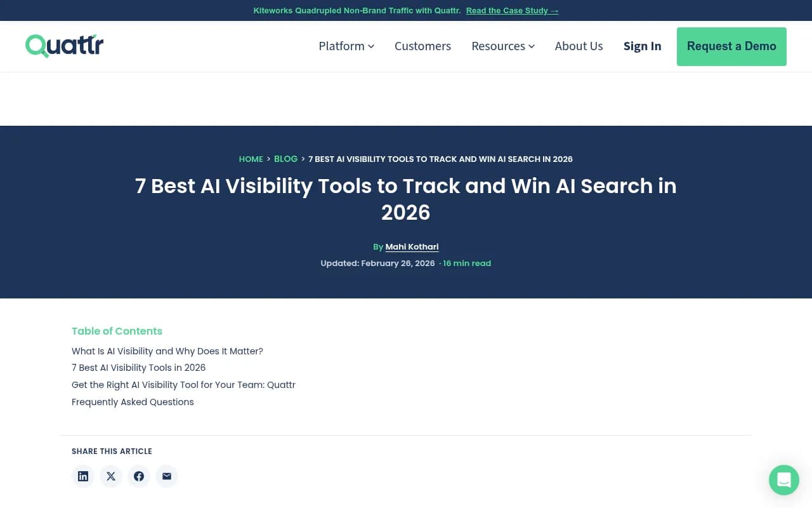Share the article on LinkedIn
This screenshot has height=508, width=812.
(x=82, y=476)
